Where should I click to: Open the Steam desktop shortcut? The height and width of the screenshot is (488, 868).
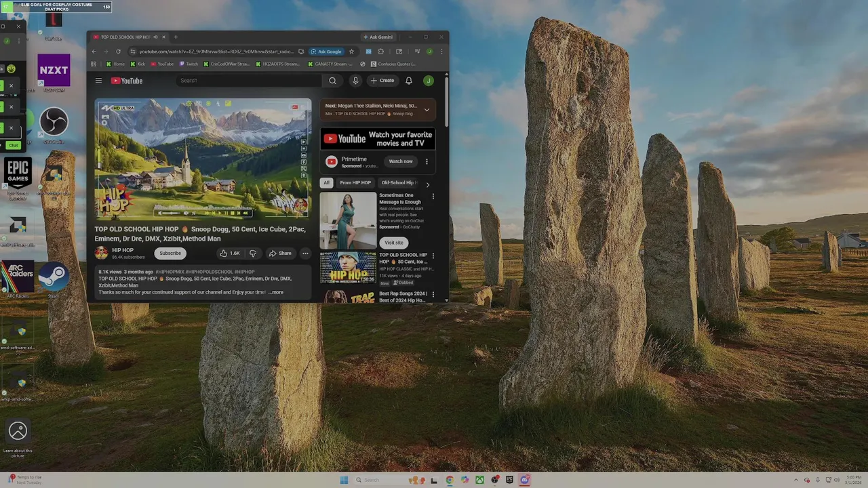tap(54, 279)
